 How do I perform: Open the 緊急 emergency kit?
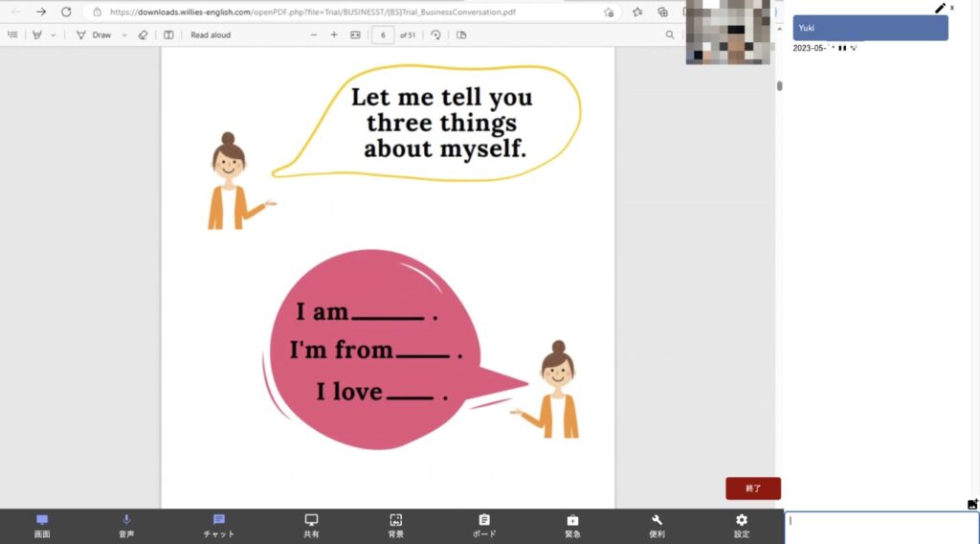click(x=572, y=525)
